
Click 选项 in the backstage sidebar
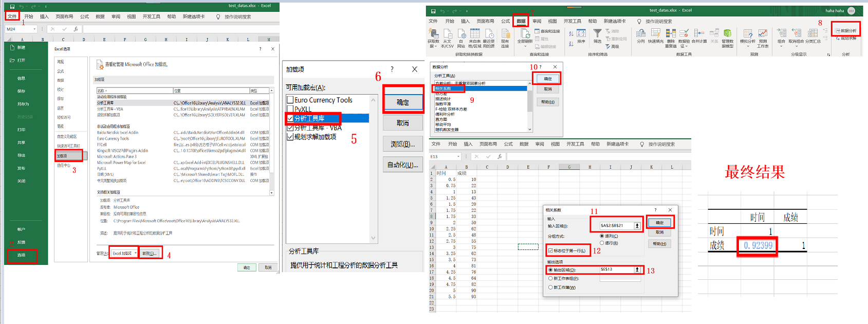pyautogui.click(x=22, y=255)
